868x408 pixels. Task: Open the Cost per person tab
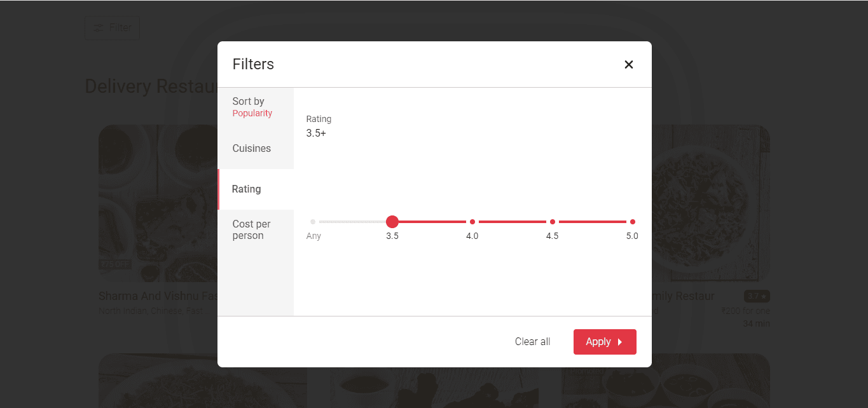[x=256, y=230]
